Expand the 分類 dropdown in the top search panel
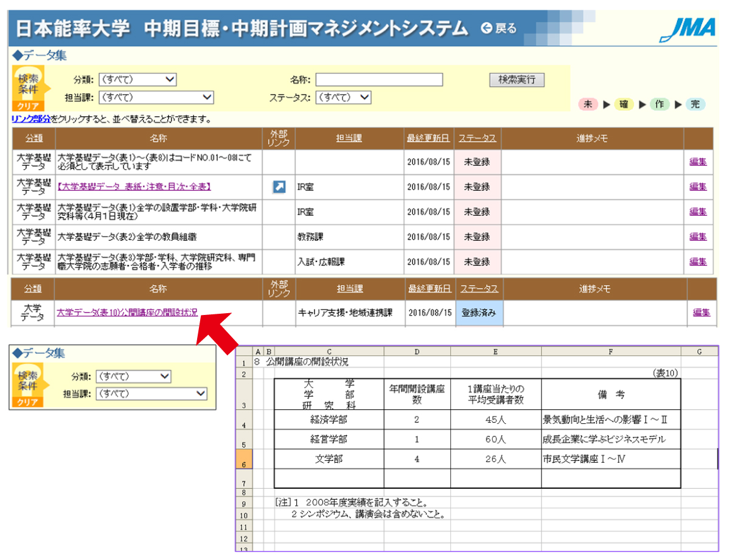This screenshot has width=730, height=560. pyautogui.click(x=137, y=79)
